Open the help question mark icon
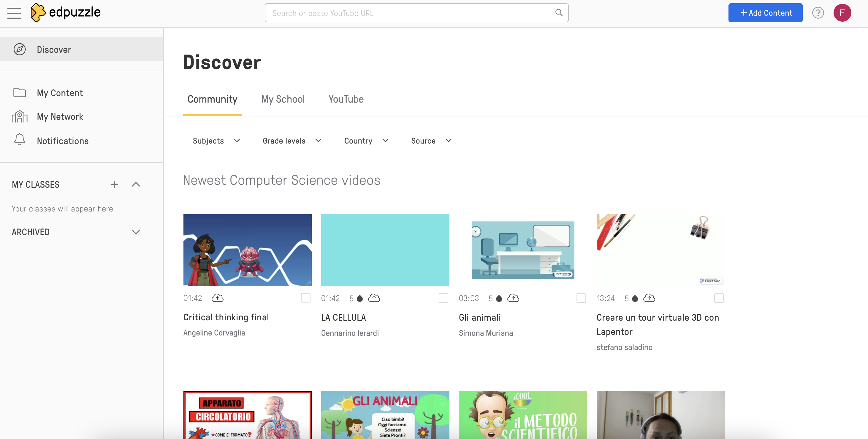The height and width of the screenshot is (439, 868). pyautogui.click(x=818, y=13)
